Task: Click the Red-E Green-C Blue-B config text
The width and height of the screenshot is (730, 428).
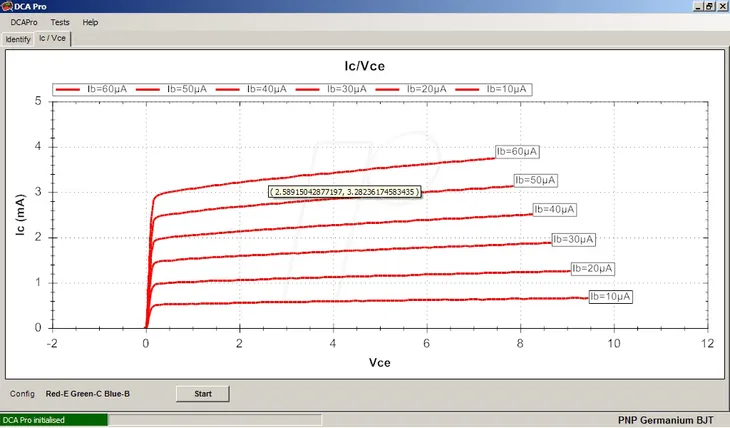Action: click(88, 394)
